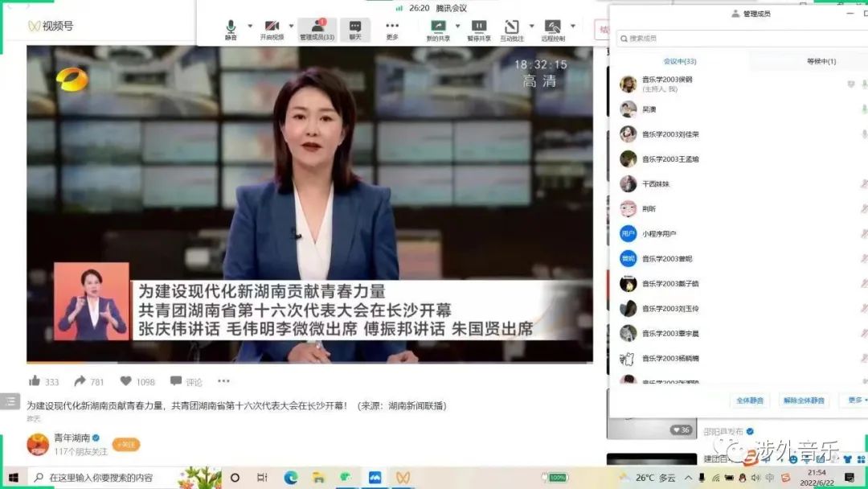Open 远程控制 remote control
Screen dimensions: 868x489
[553, 30]
